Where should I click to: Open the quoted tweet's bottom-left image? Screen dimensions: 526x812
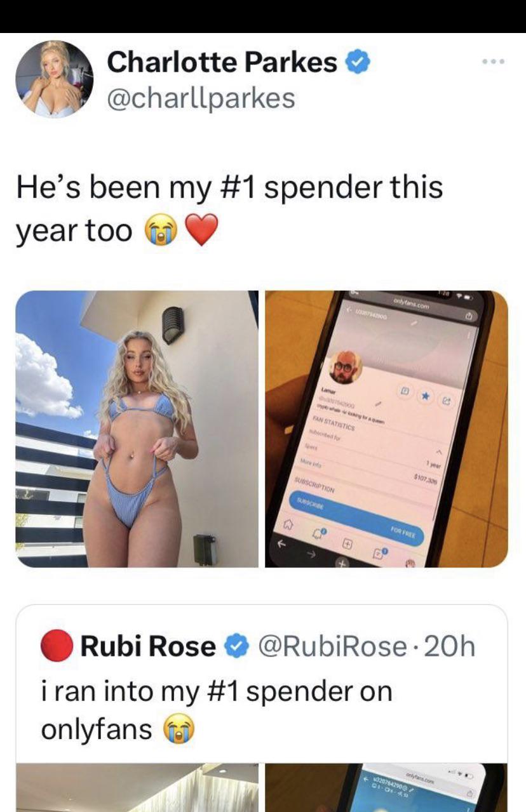coord(137,787)
